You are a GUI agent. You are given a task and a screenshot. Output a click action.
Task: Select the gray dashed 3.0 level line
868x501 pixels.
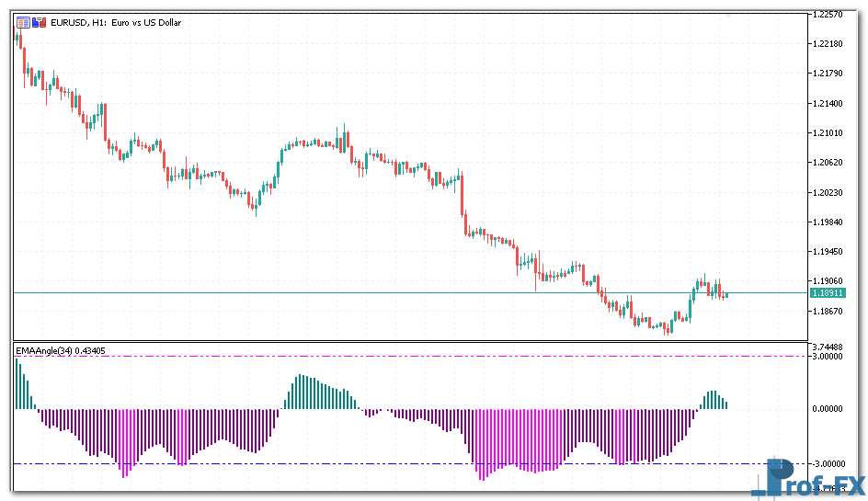368,357
